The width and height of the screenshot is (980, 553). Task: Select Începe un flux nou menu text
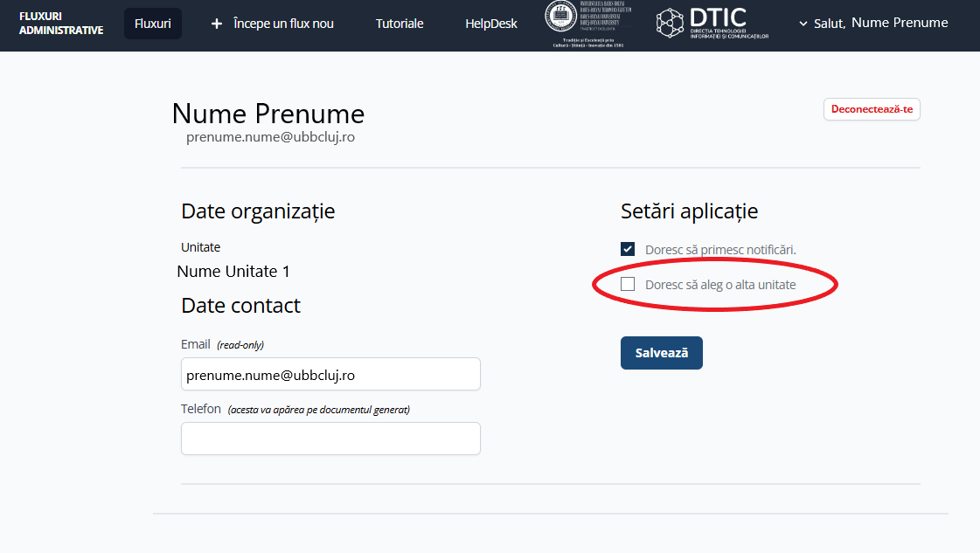tap(283, 24)
